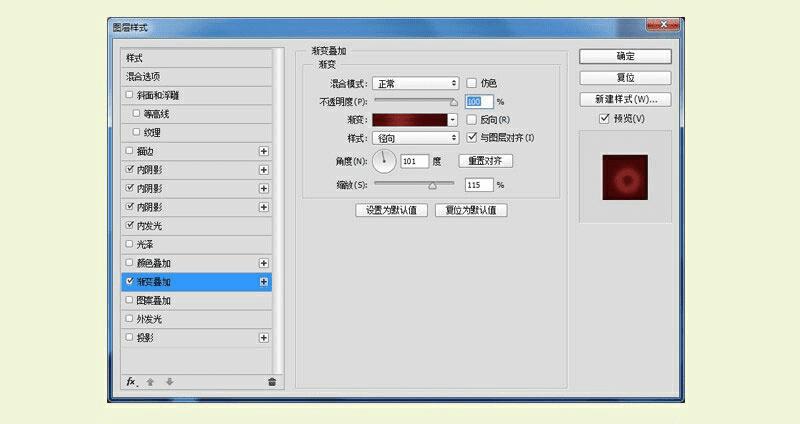This screenshot has width=800, height=424.
Task: Enable the 图案叠加 checkbox
Action: point(129,300)
